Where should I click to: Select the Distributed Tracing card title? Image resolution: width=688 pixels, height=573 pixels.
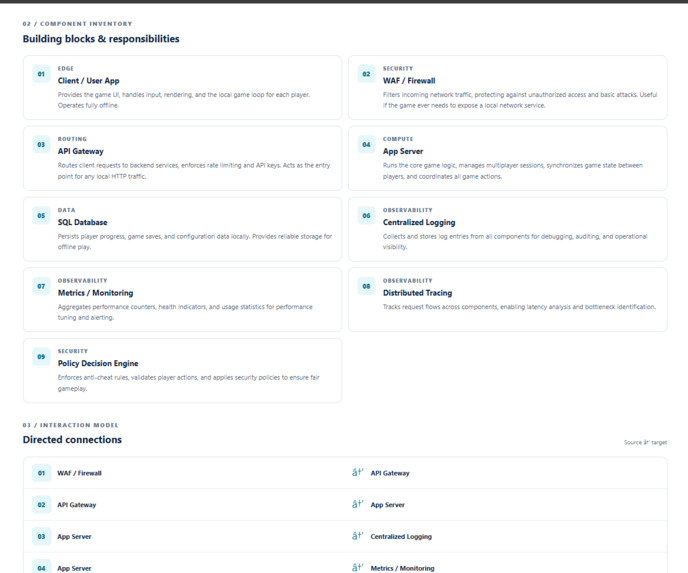coord(417,293)
